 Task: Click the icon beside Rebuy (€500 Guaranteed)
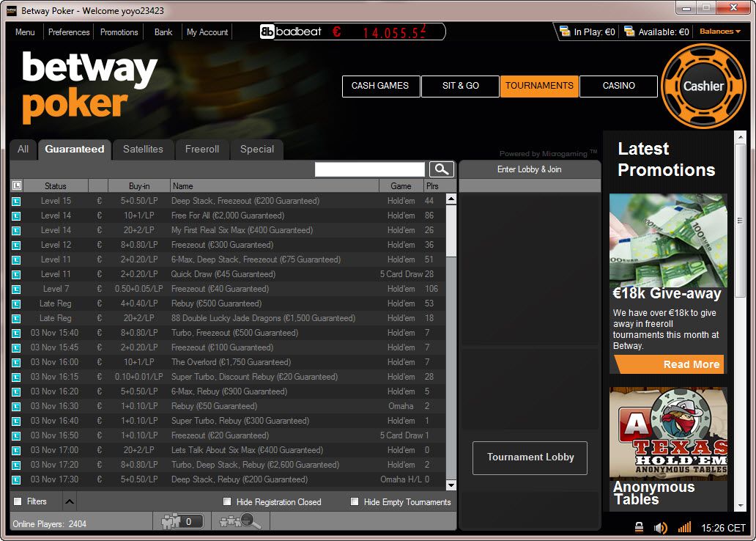[16, 304]
